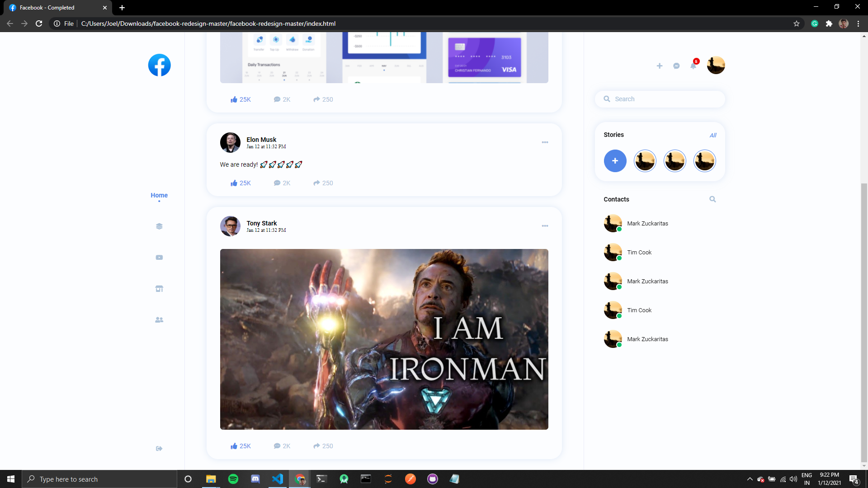868x488 pixels.
Task: Open the Messenger icon in header
Action: (x=676, y=66)
